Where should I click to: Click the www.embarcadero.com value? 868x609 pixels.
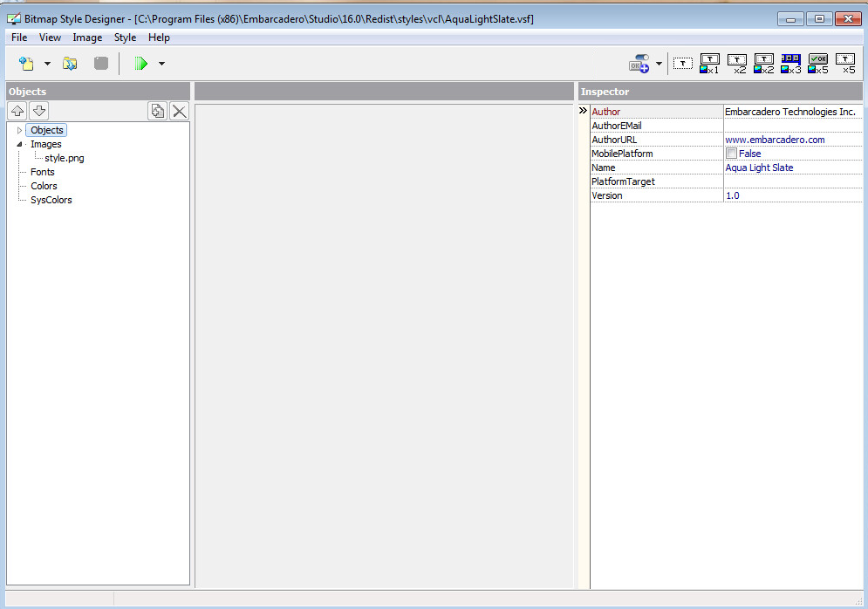pos(775,140)
